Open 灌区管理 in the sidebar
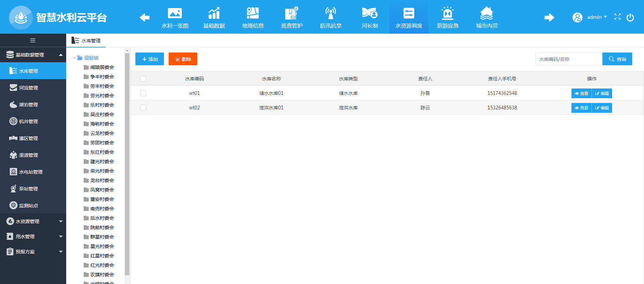This screenshot has width=644, height=284. tap(33, 138)
